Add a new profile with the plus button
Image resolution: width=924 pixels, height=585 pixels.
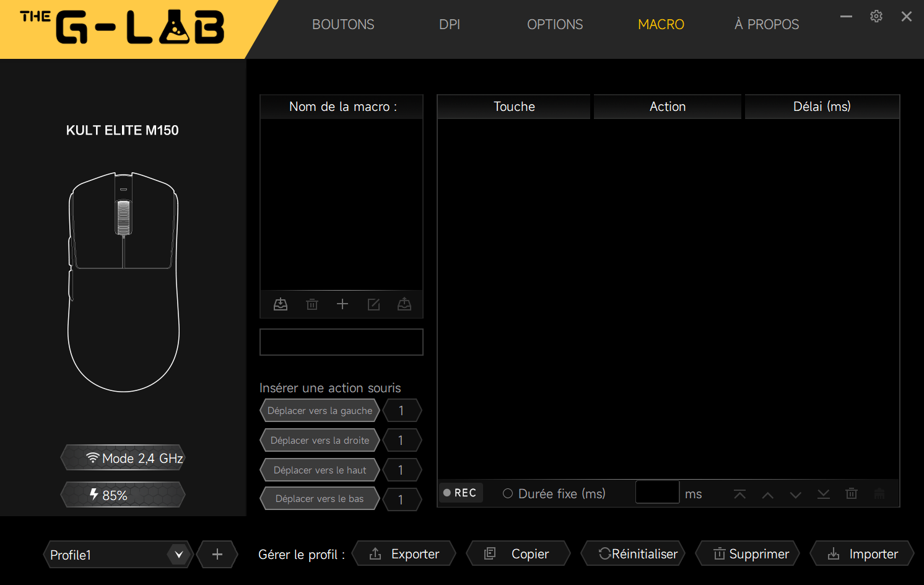217,554
